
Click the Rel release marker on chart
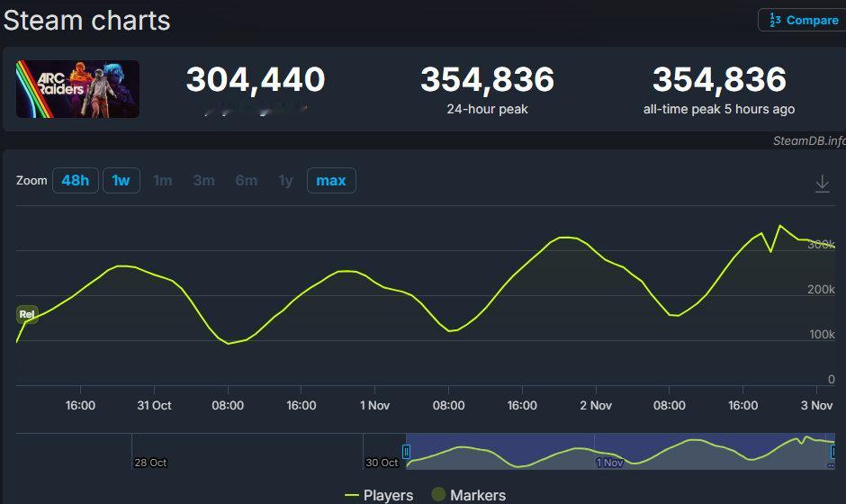[x=27, y=314]
